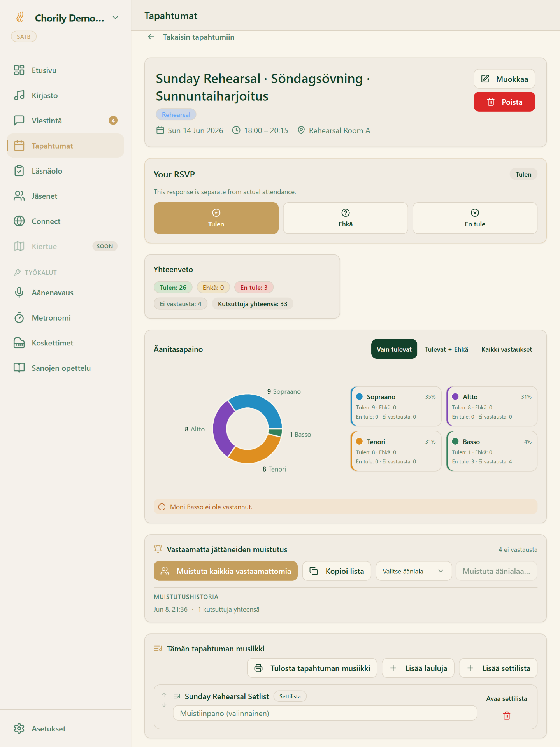Open Etusivu dashboard icon
The image size is (560, 747).
pos(19,70)
